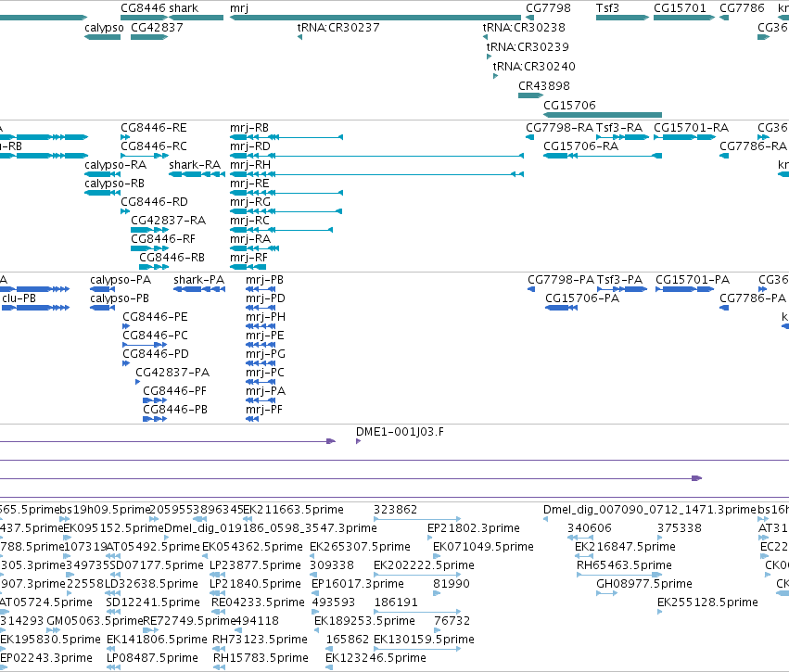Click the mrj-RD transcript label
Screen dimensions: 789x672
[x=250, y=146]
